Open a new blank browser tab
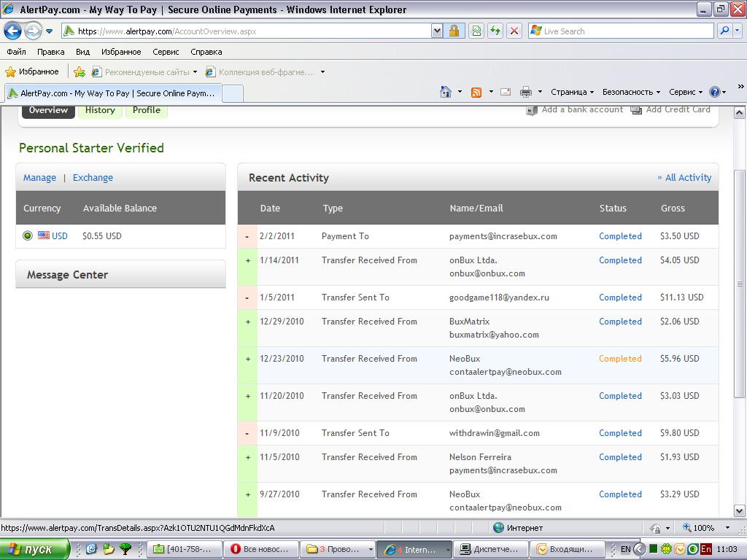The image size is (747, 560). (233, 94)
